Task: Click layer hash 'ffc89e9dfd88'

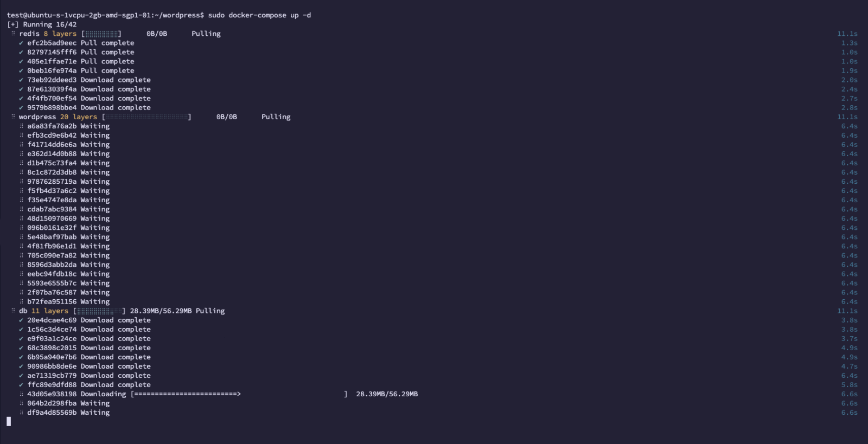Action: [x=52, y=385]
